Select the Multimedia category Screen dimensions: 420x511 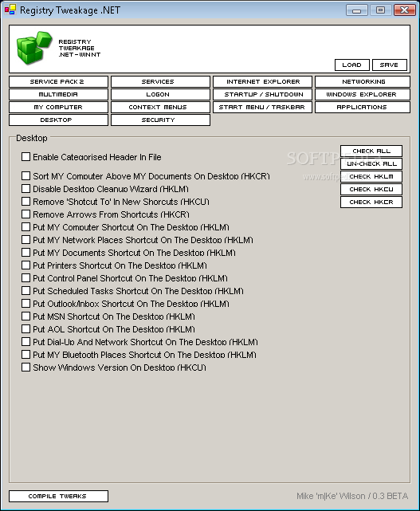tap(58, 94)
